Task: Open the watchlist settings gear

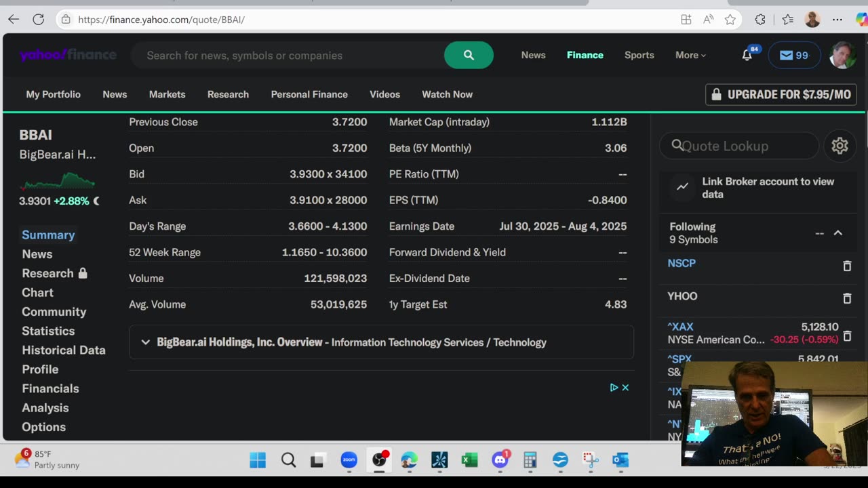Action: 840,146
